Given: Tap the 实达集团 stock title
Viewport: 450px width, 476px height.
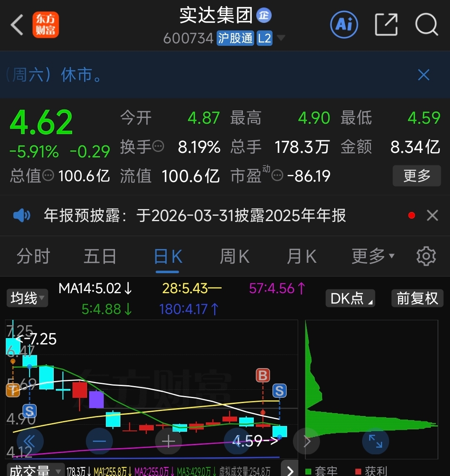Looking at the screenshot, I should coord(216,15).
